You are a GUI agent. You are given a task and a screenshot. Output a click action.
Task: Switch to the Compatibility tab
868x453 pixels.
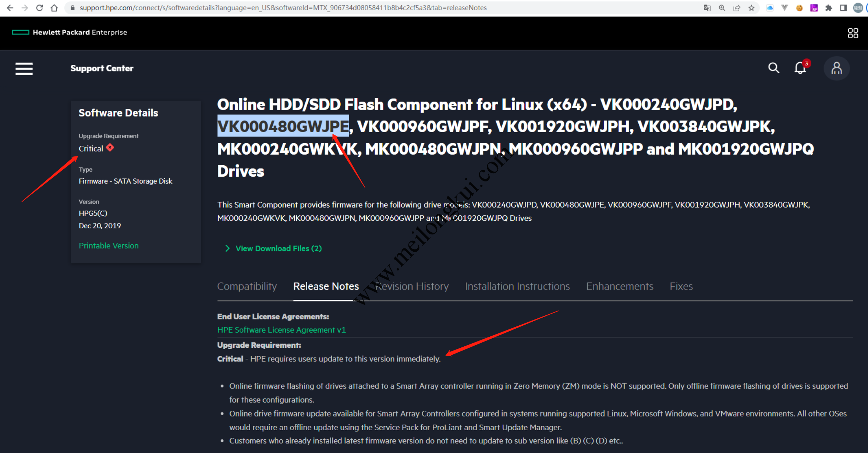(247, 286)
